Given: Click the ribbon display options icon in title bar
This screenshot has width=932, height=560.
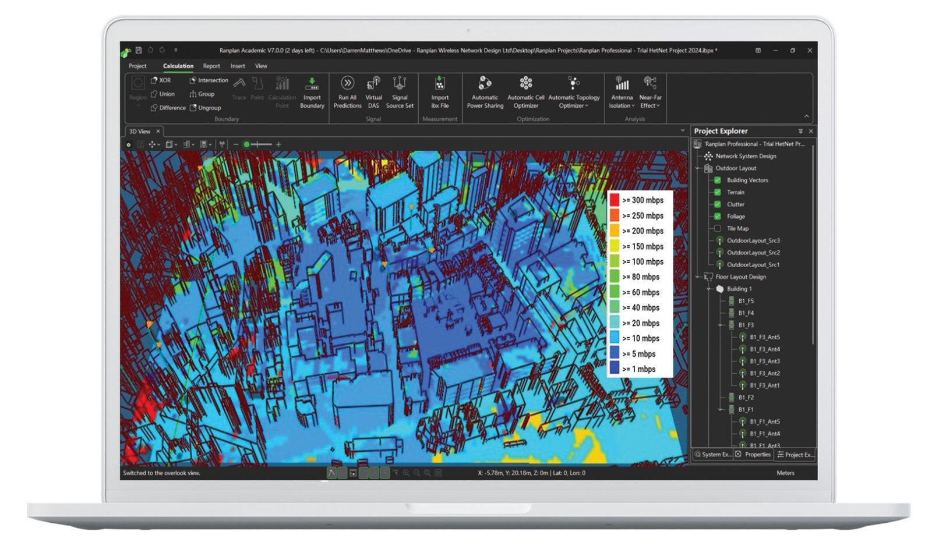Looking at the screenshot, I should [x=758, y=51].
